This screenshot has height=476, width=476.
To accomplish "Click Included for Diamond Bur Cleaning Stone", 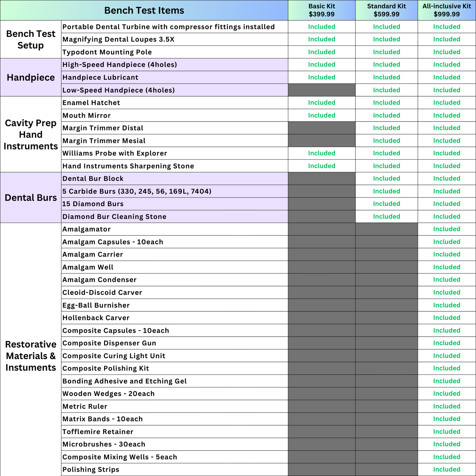I will coord(386,216).
